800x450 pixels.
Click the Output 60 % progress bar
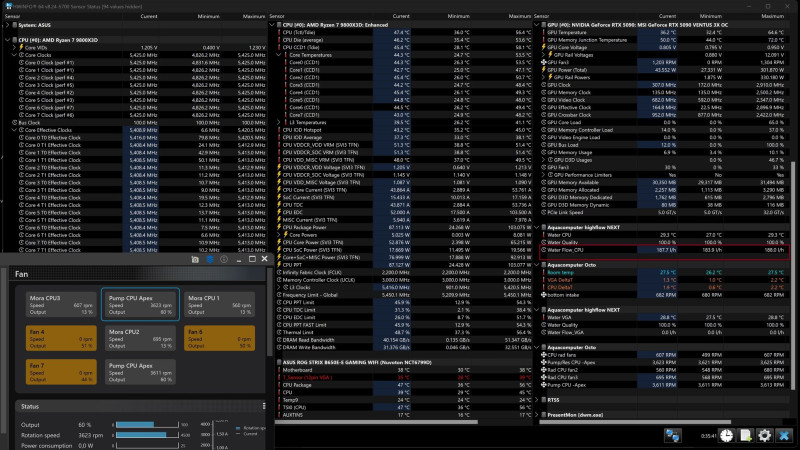147,424
